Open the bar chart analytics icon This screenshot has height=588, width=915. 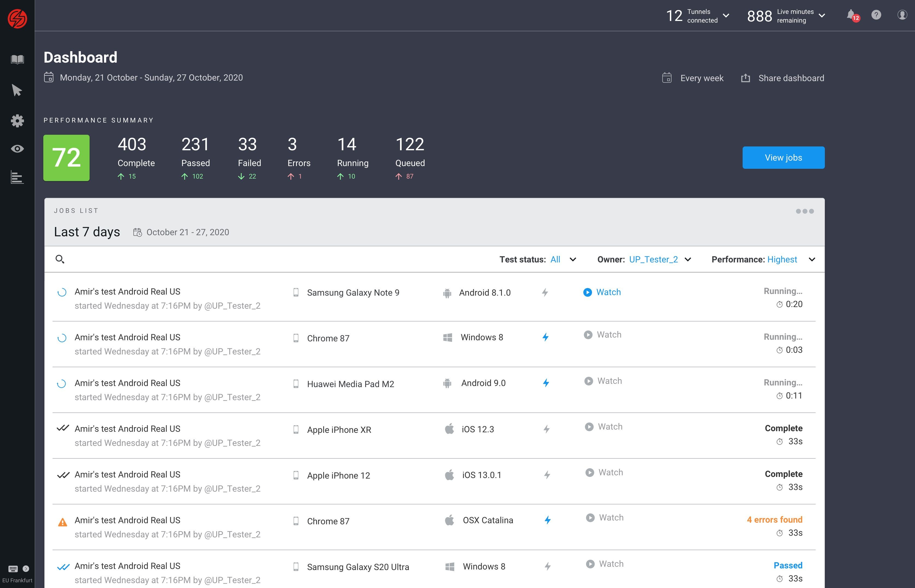tap(17, 177)
